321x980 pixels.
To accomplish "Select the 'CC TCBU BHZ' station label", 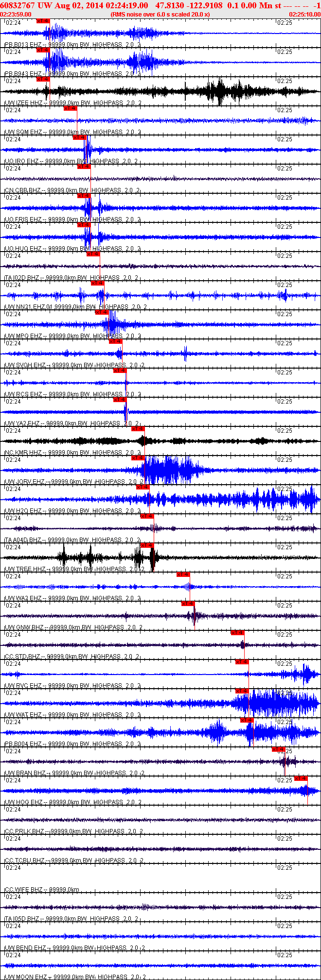I will (x=25, y=861).
